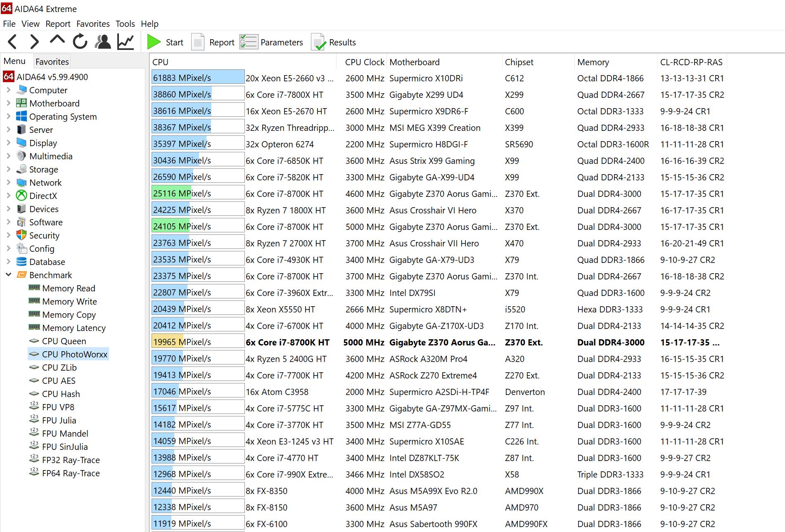Viewport: 785px width, 532px height.
Task: Open the Report menu
Action: point(58,24)
